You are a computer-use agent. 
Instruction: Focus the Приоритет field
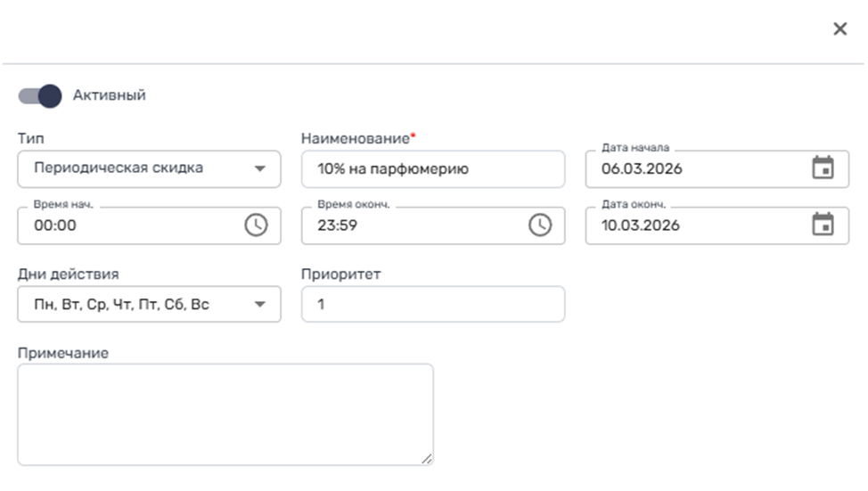tap(432, 304)
